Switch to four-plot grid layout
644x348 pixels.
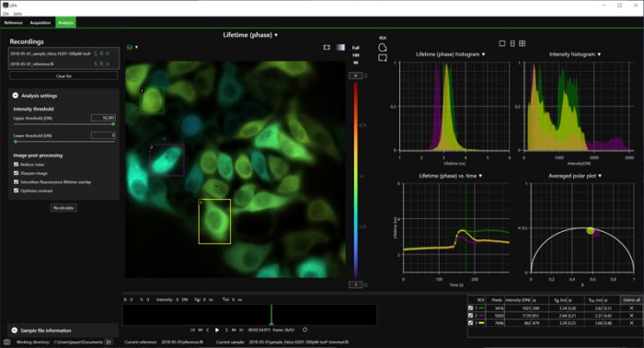(522, 43)
